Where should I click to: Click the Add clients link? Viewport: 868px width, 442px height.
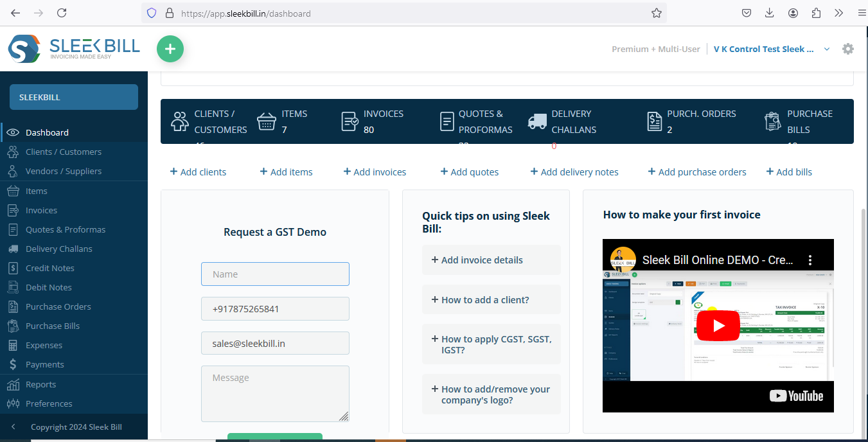198,172
